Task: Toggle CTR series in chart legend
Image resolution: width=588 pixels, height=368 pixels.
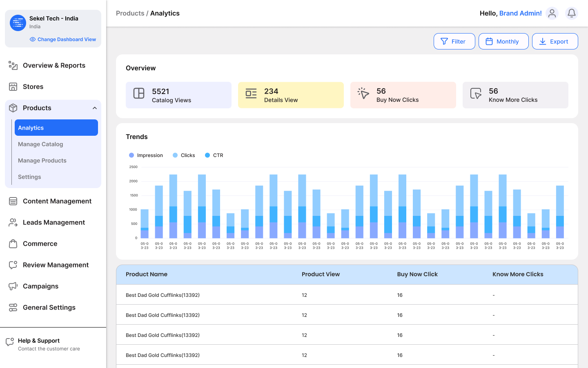Action: [x=214, y=155]
